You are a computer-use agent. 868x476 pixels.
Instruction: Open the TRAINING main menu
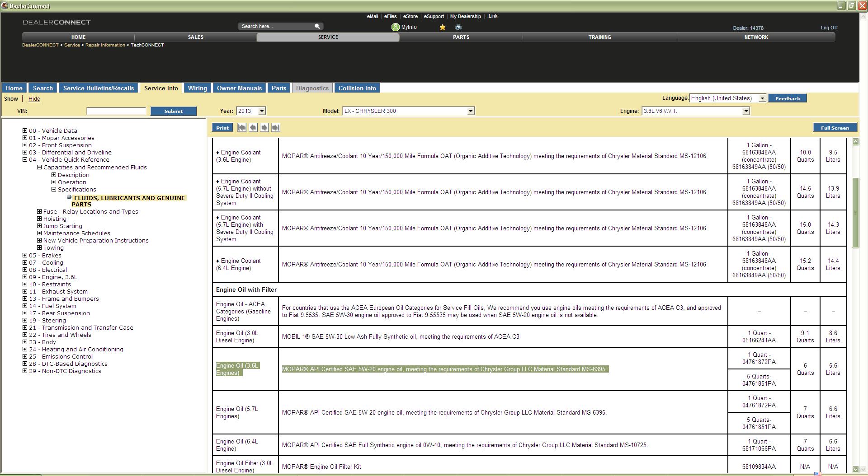(599, 37)
